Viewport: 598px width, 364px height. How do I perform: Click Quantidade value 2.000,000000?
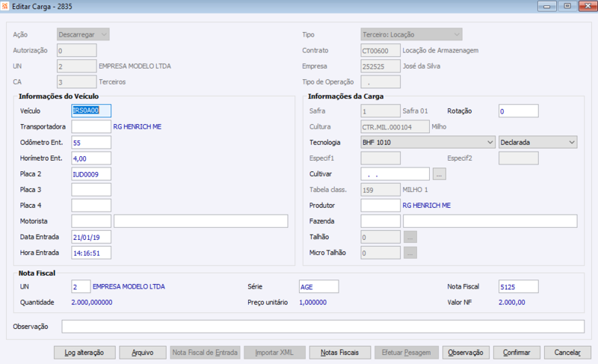coord(92,302)
